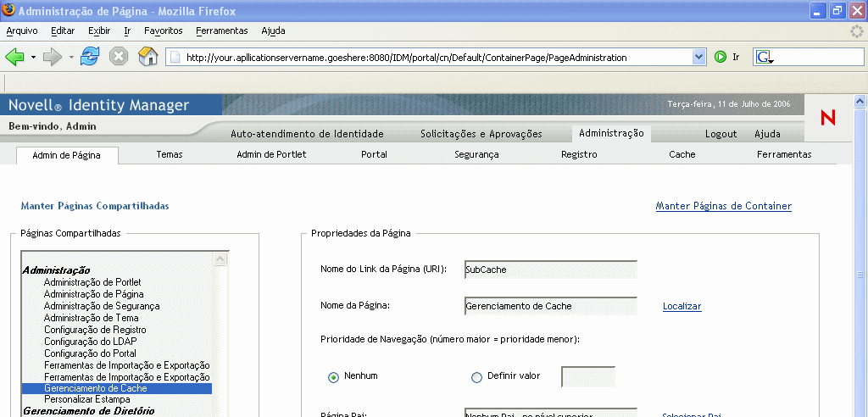Screen dimensions: 868x417
Task: Open the Segurança tab
Action: coord(476,154)
